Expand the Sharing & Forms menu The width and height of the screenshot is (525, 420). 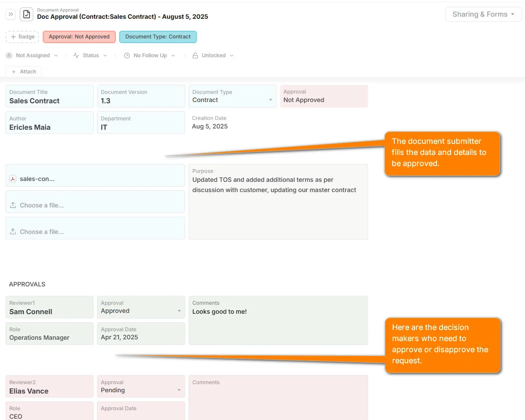pos(483,14)
